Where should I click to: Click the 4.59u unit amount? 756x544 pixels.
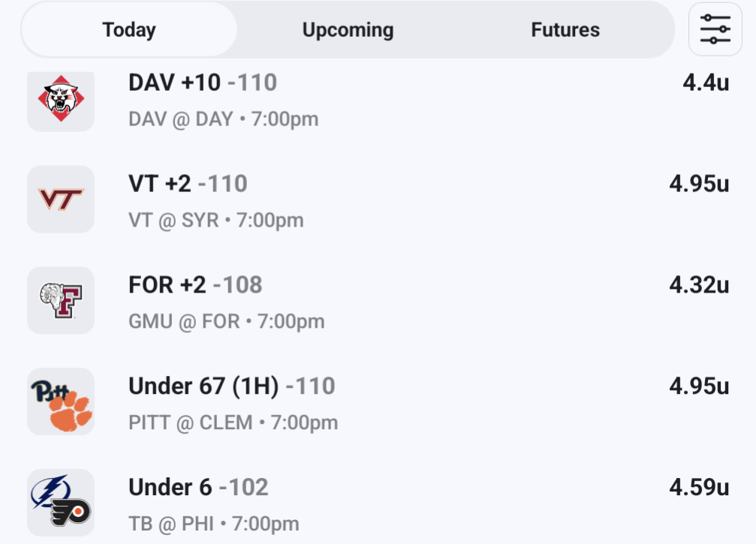[699, 488]
